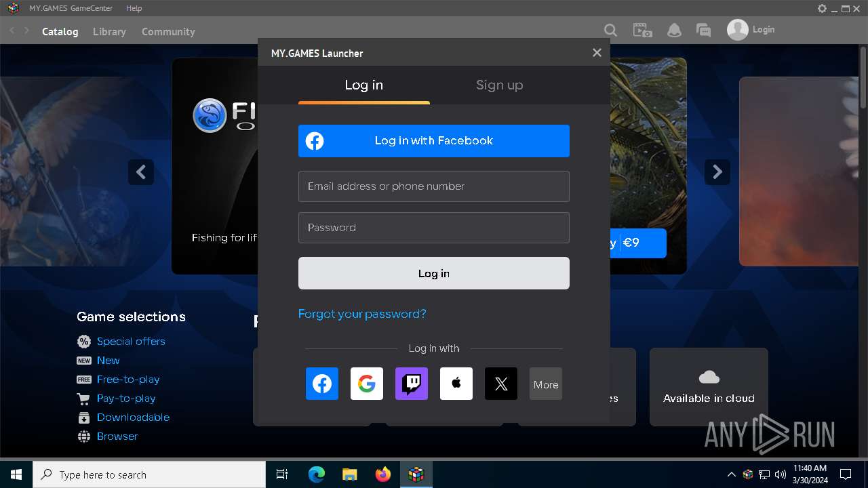Image resolution: width=868 pixels, height=488 pixels.
Task: Open the chat messages icon
Action: click(704, 30)
